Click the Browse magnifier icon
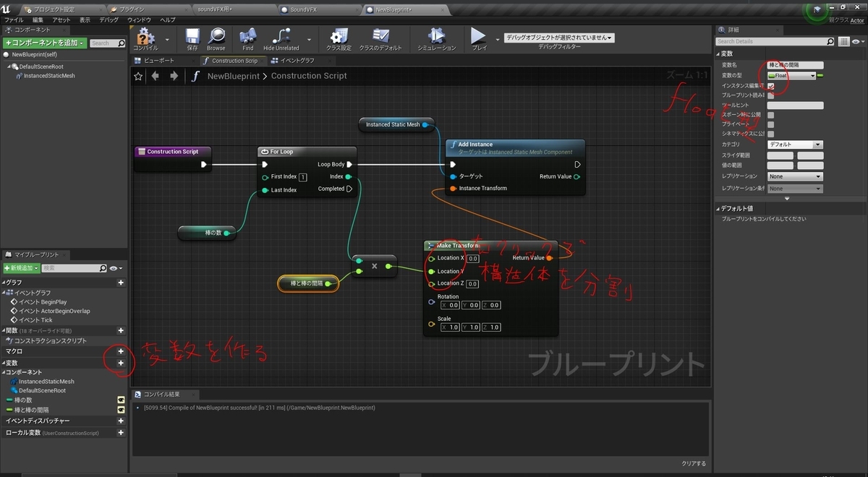Screen dimensions: 868x477 216,36
